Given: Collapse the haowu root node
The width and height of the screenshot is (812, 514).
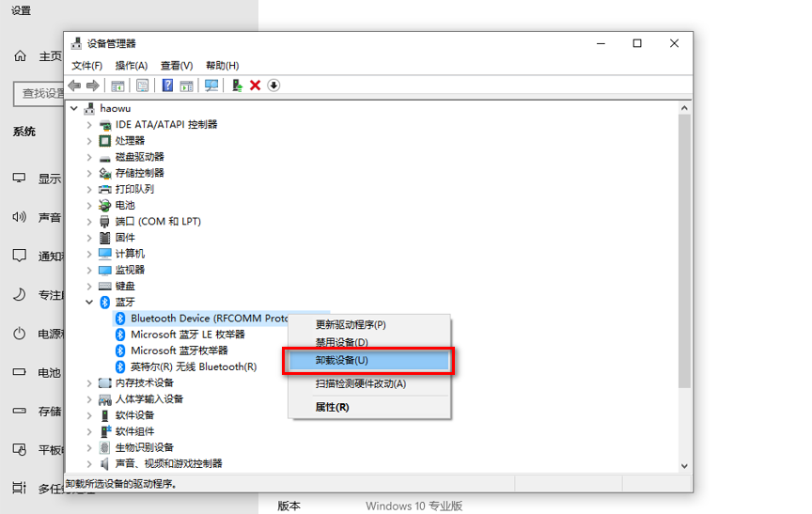Looking at the screenshot, I should pos(74,108).
